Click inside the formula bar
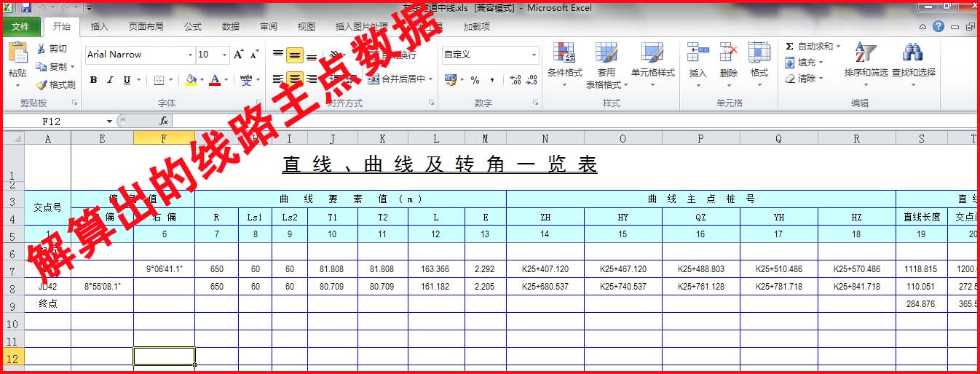This screenshot has width=980, height=374. pos(575,121)
